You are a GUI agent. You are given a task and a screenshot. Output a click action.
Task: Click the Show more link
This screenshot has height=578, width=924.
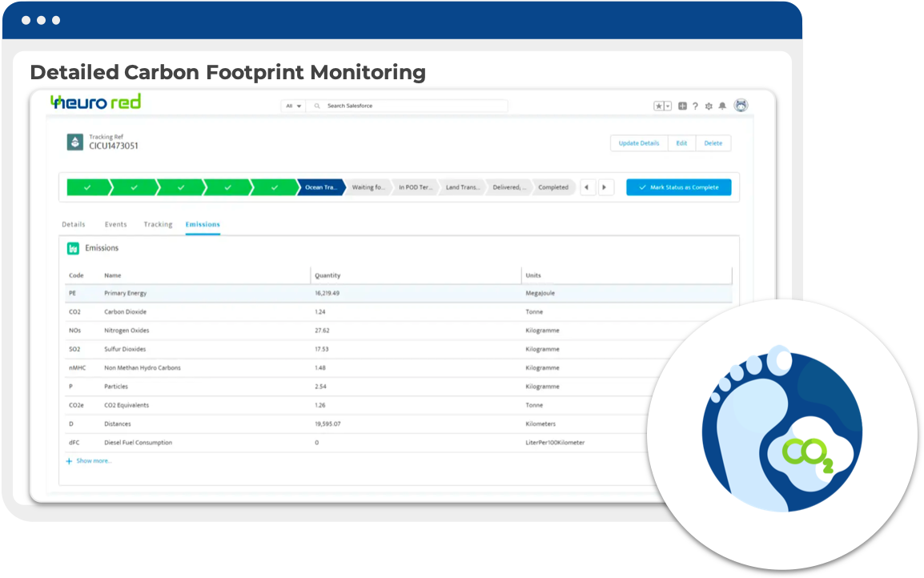coord(94,461)
